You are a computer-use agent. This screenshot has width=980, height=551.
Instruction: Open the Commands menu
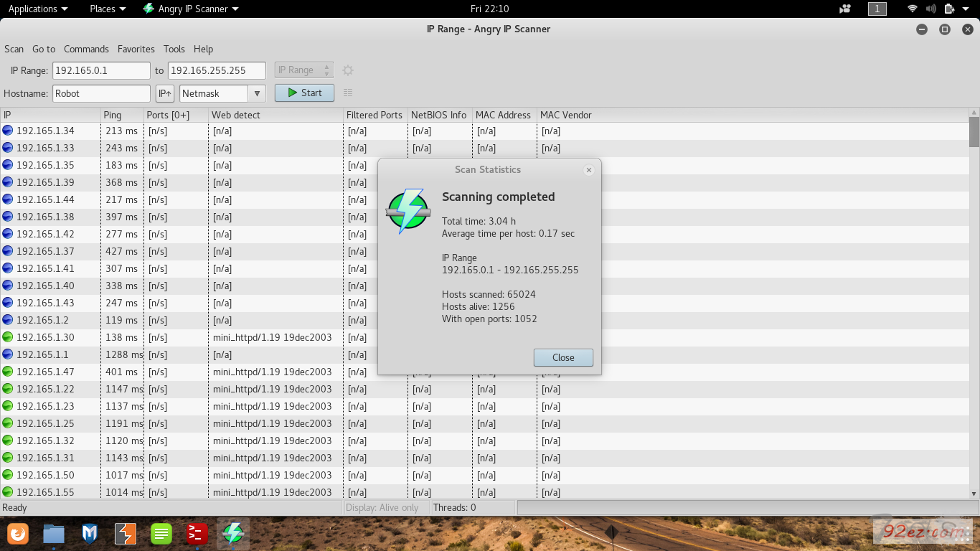[x=86, y=49]
